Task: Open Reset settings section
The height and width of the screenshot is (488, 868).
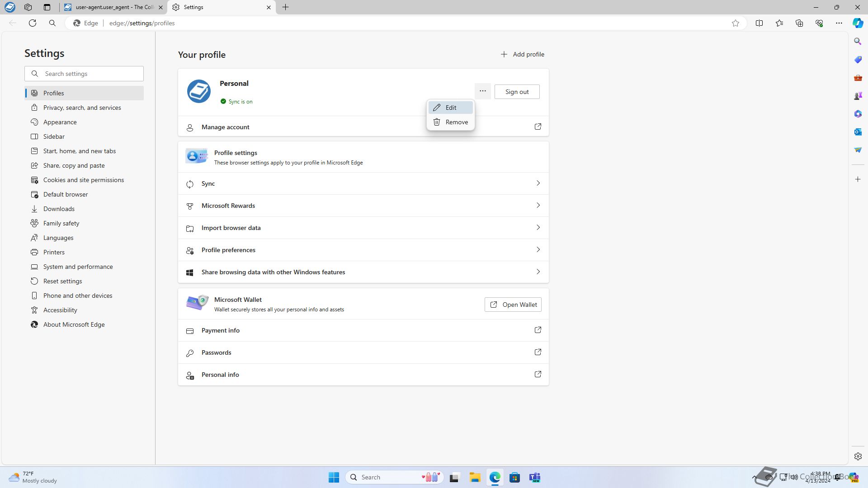Action: coord(84,281)
